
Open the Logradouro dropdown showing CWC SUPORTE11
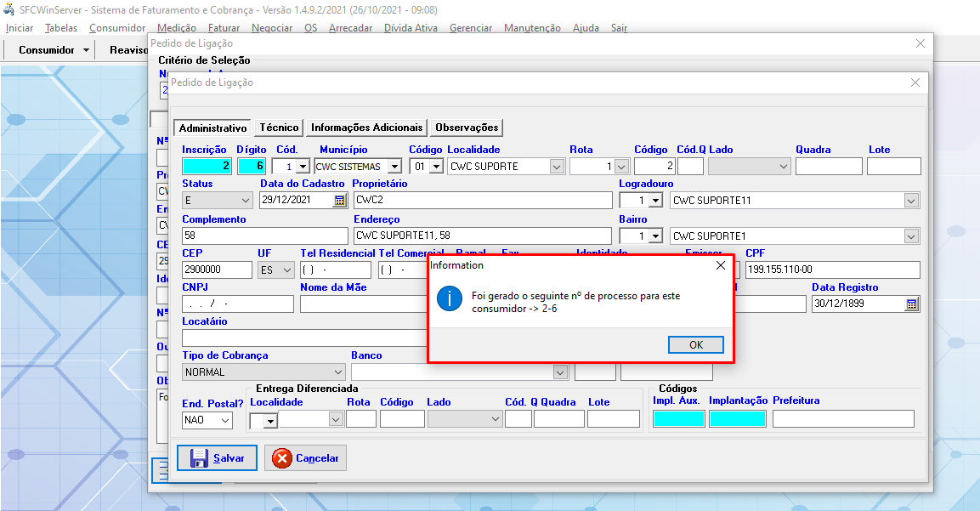click(911, 201)
